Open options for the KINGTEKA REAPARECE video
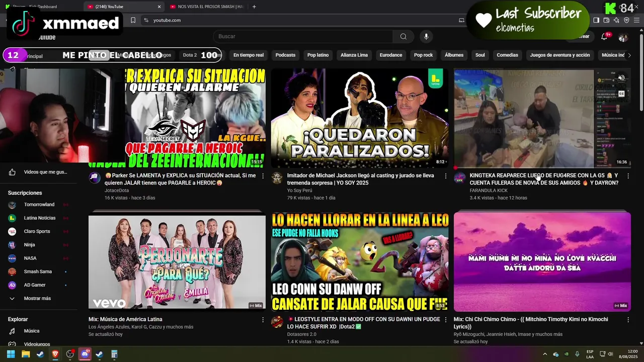Viewport: 644px width, 362px height. 628,176
